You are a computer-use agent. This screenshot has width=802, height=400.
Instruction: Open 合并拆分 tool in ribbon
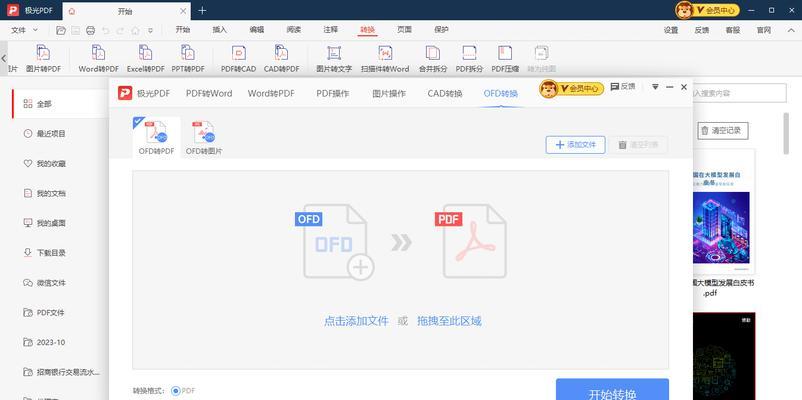pyautogui.click(x=433, y=59)
